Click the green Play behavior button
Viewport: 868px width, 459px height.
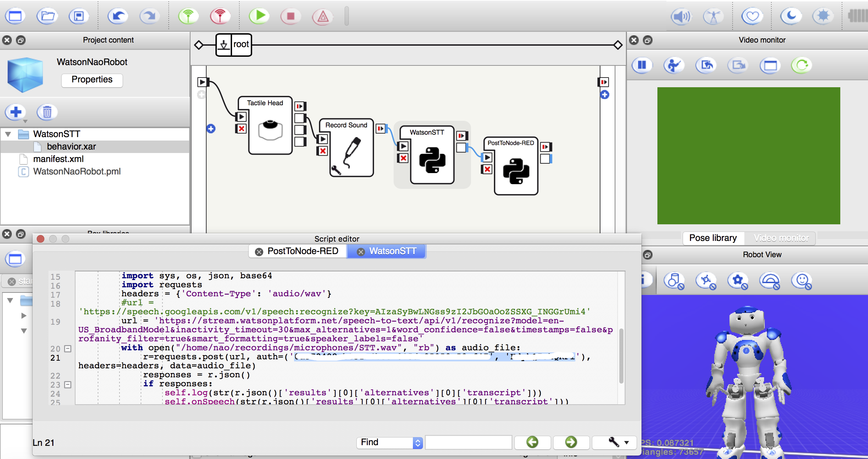[x=259, y=16]
